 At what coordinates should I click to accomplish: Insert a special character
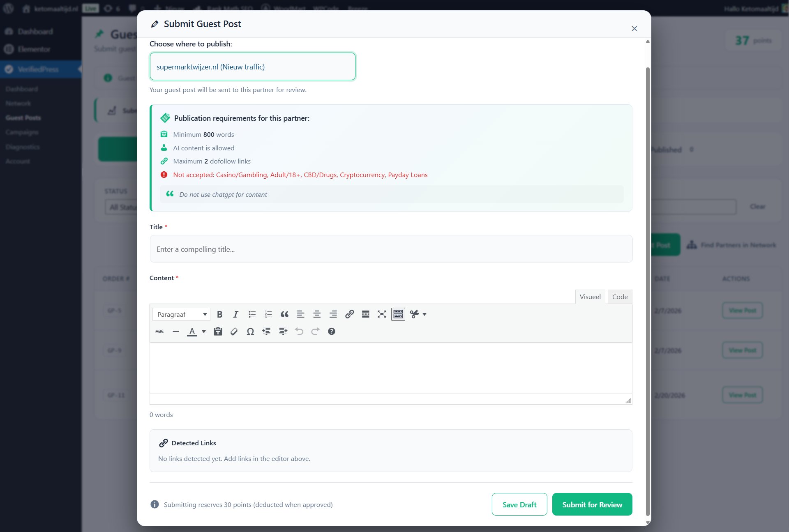tap(250, 332)
